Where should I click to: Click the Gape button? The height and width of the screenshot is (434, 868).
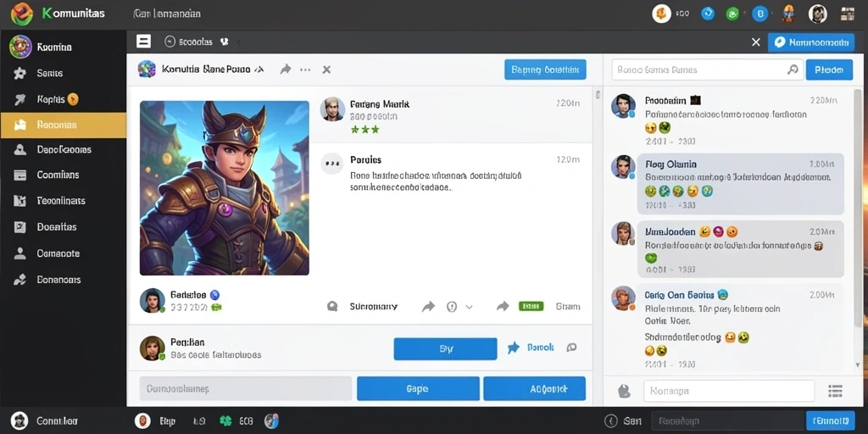click(x=418, y=388)
